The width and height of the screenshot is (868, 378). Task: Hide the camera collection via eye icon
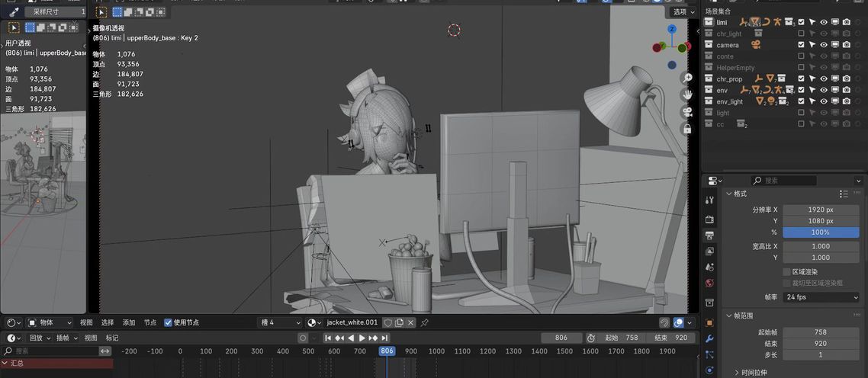[x=823, y=45]
